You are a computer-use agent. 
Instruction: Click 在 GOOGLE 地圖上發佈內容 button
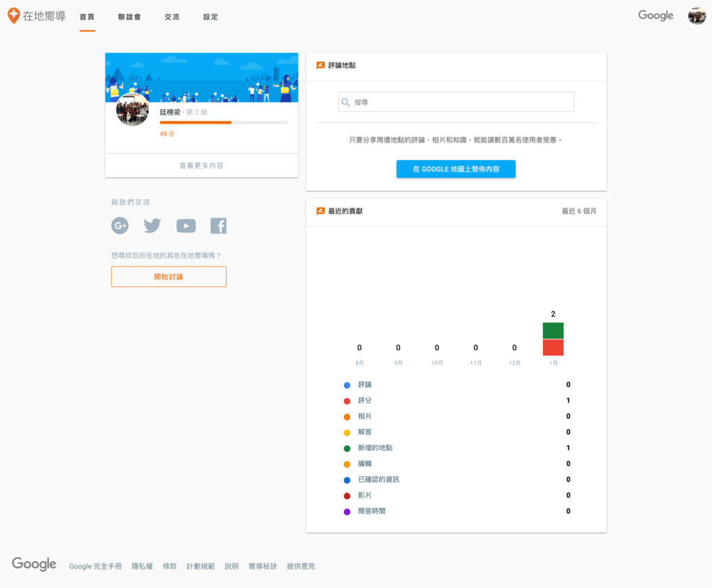[x=456, y=169]
